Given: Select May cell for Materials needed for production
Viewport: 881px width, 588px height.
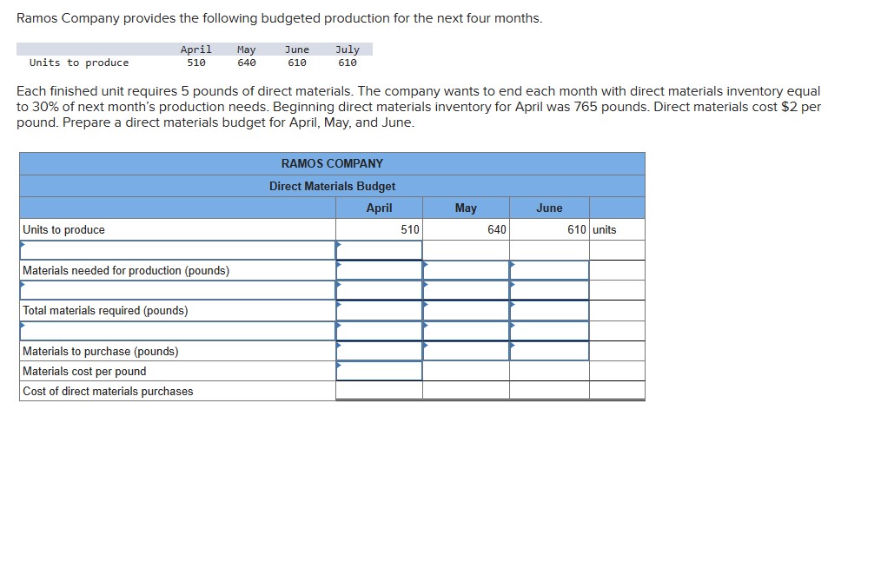Looking at the screenshot, I should pyautogui.click(x=466, y=270).
